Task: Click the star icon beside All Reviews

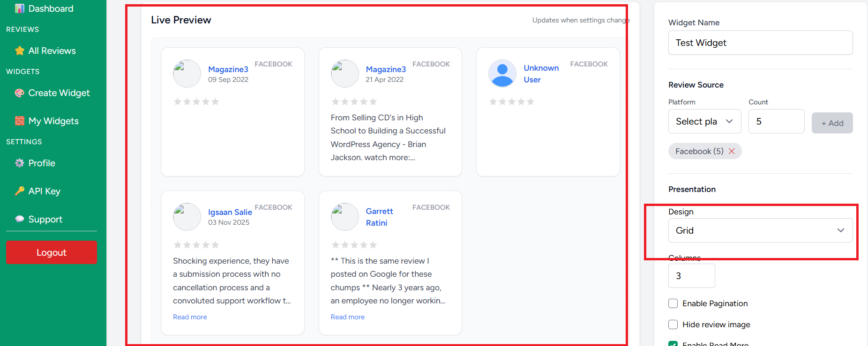Action: (19, 51)
